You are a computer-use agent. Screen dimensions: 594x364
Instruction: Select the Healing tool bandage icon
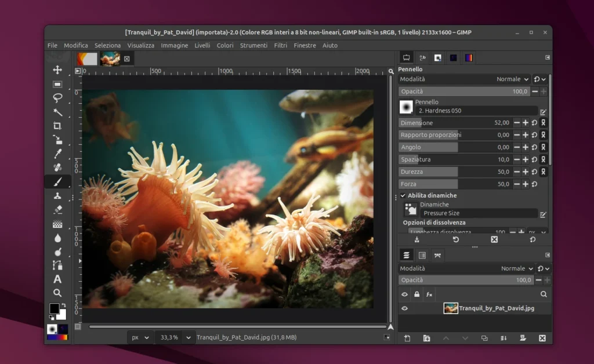coord(58,166)
